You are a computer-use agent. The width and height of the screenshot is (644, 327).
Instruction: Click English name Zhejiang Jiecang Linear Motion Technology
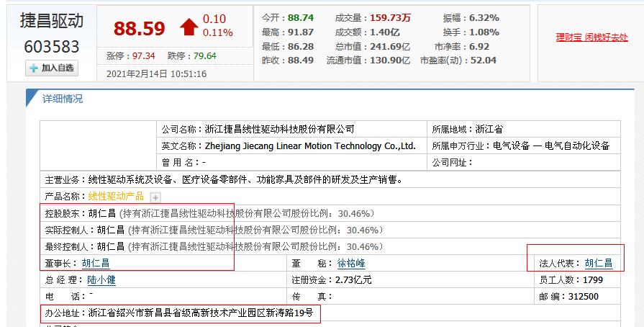(x=310, y=146)
